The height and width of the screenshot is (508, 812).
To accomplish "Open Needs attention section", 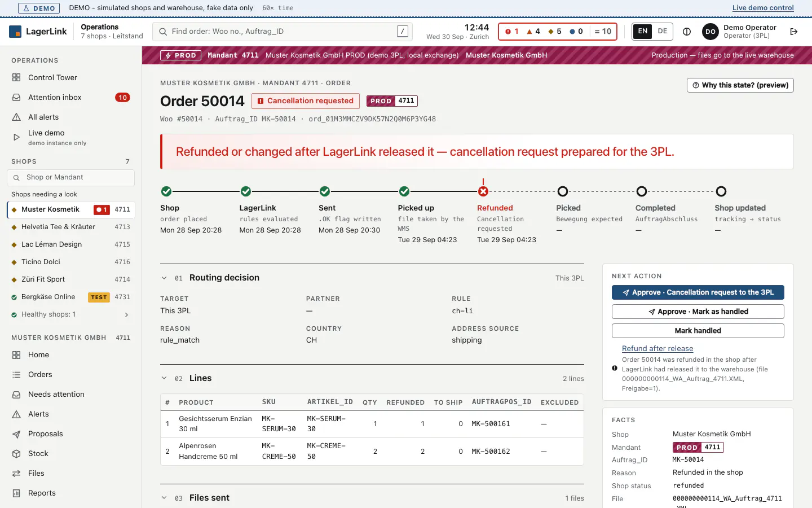I will pyautogui.click(x=70, y=394).
